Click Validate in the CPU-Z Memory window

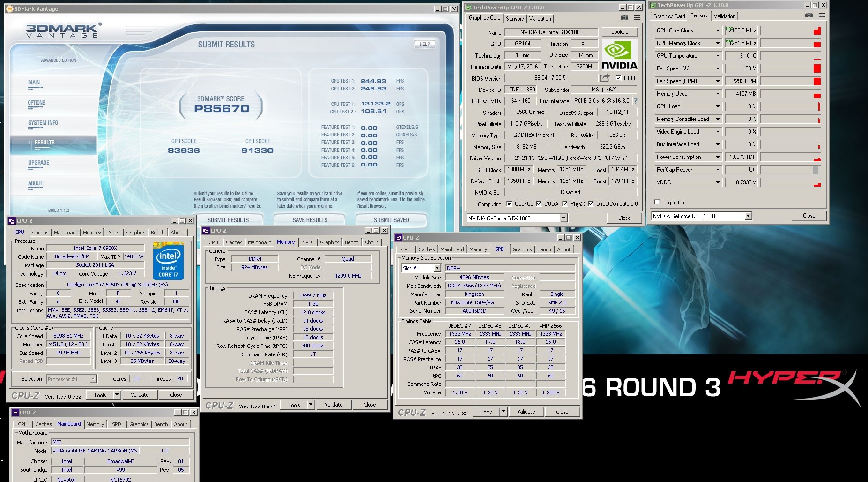point(334,405)
